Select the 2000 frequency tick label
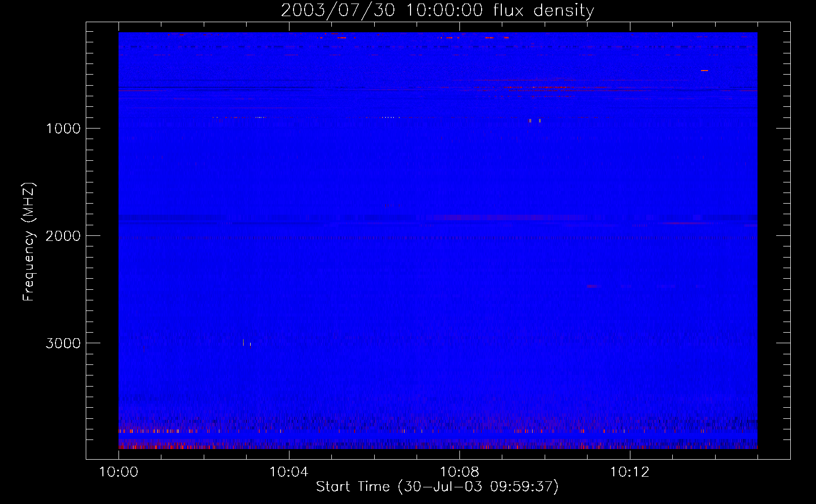The width and height of the screenshot is (816, 504). (x=63, y=236)
